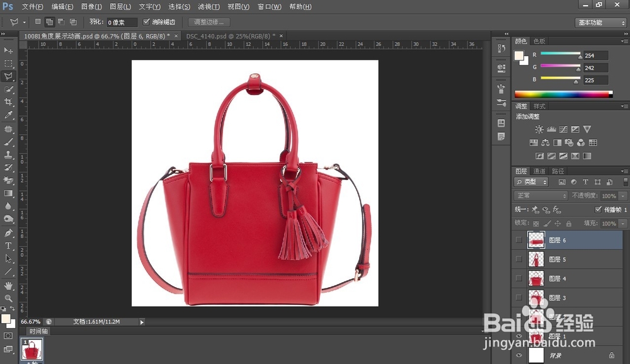Switch to the 色板 swatches tab

539,42
